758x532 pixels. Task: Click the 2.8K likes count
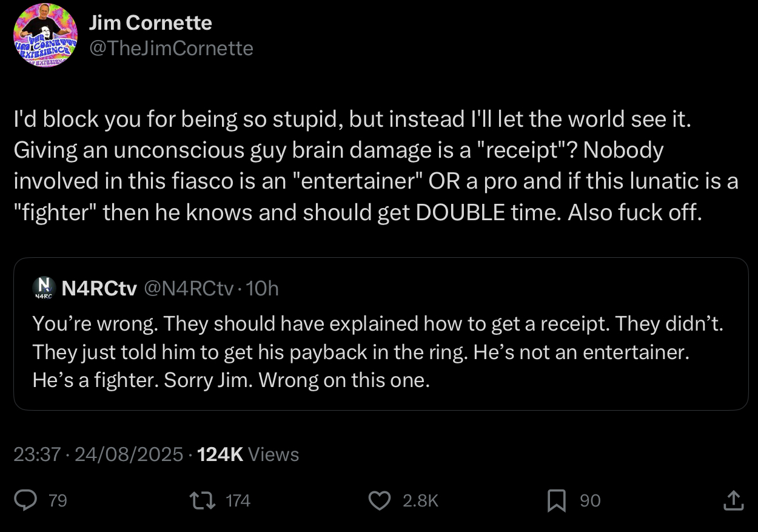[x=420, y=500]
